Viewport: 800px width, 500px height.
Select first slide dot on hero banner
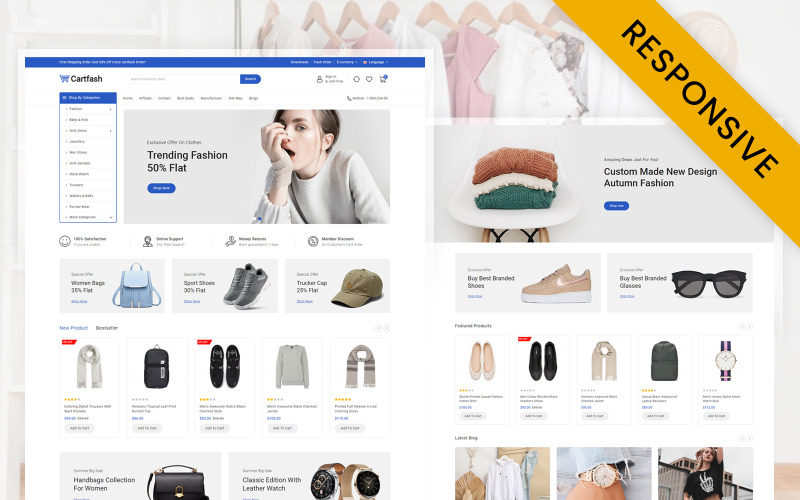255,218
